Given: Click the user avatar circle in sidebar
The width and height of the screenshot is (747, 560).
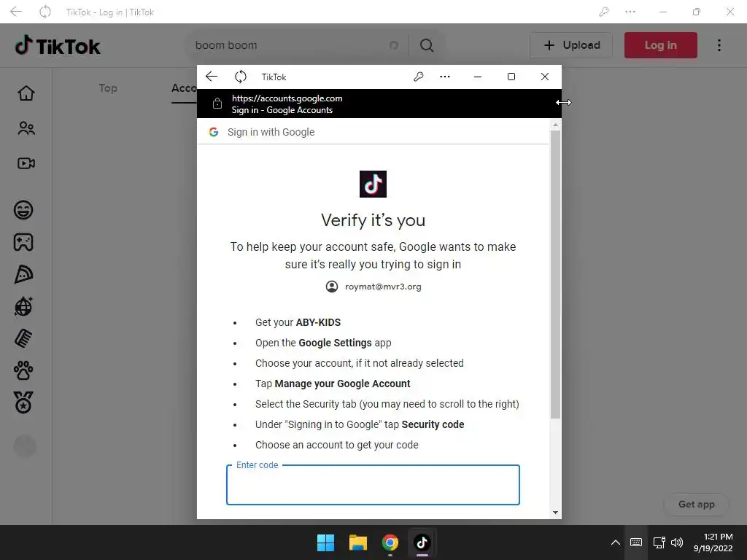Looking at the screenshot, I should 25,447.
